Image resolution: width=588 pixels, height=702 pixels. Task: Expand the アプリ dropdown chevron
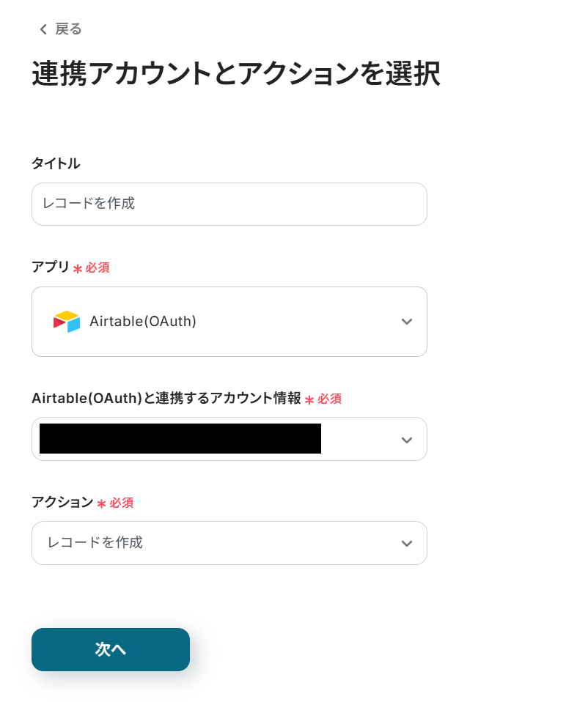(x=407, y=322)
